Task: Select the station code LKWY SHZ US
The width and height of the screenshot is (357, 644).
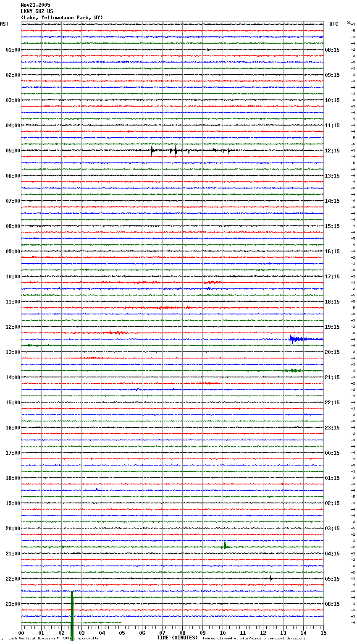Action: 37,11
